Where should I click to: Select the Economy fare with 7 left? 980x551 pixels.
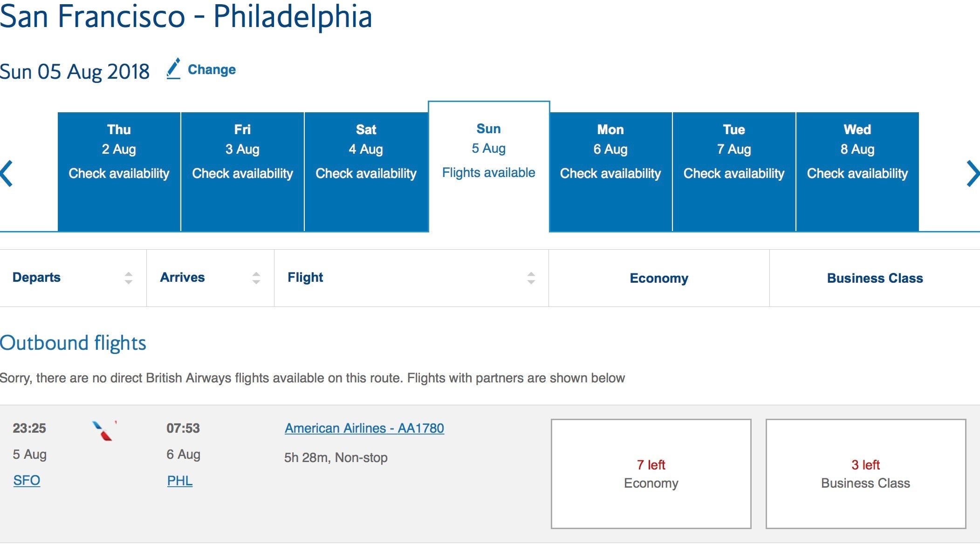click(x=651, y=474)
